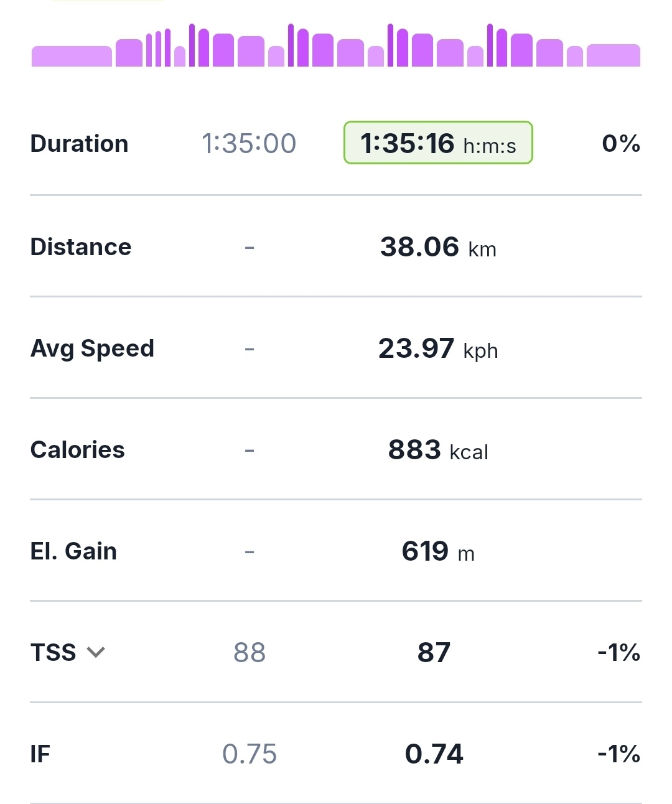Screen dimensions: 672x804
Task: Click the first warm-up block in workout chart
Action: (72, 56)
